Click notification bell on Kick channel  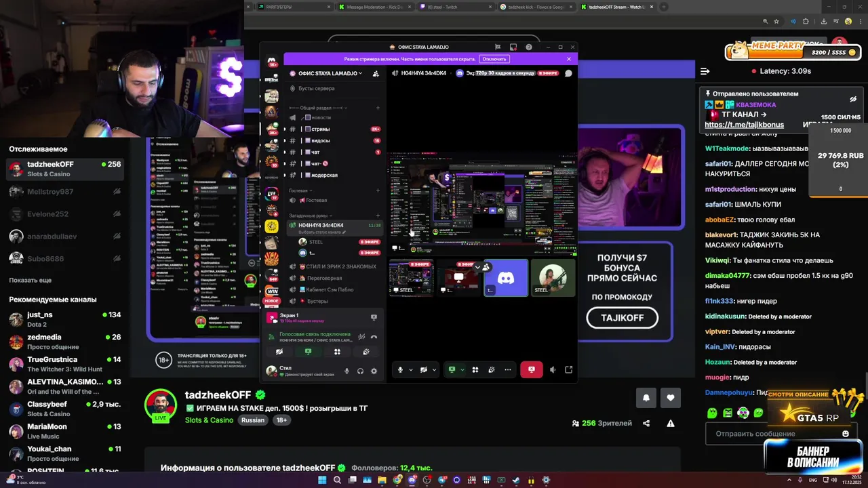click(x=646, y=398)
